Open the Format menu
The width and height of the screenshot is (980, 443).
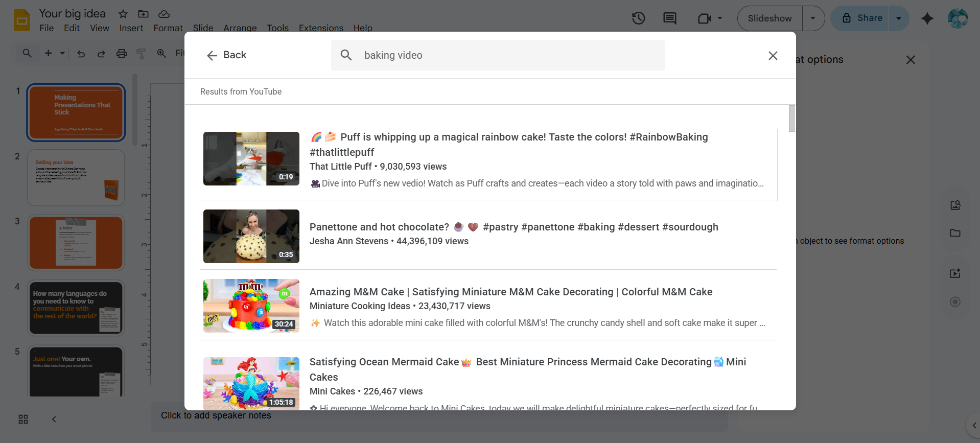tap(168, 28)
